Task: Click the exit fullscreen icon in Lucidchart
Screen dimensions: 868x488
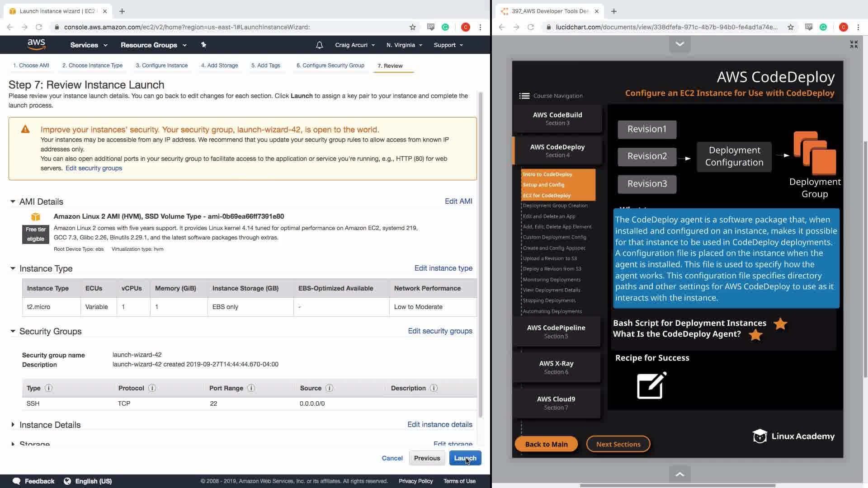Action: (854, 44)
